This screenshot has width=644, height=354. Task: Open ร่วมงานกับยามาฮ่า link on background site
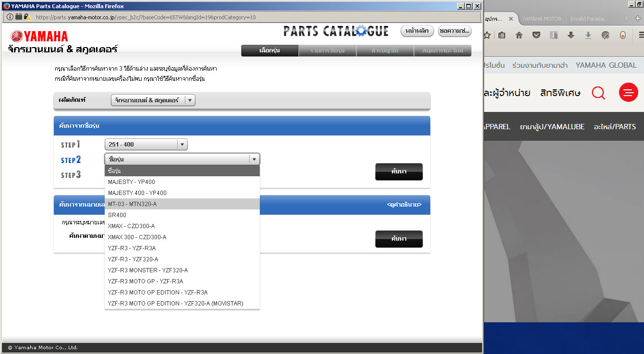pos(540,65)
